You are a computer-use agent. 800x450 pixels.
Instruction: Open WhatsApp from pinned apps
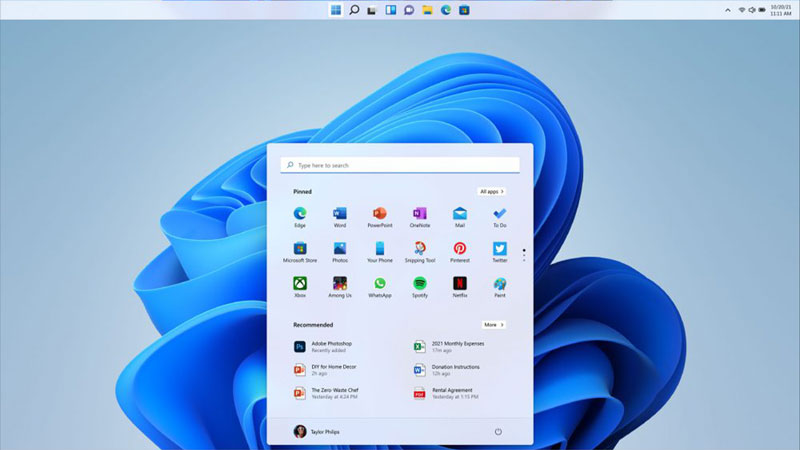(x=380, y=287)
